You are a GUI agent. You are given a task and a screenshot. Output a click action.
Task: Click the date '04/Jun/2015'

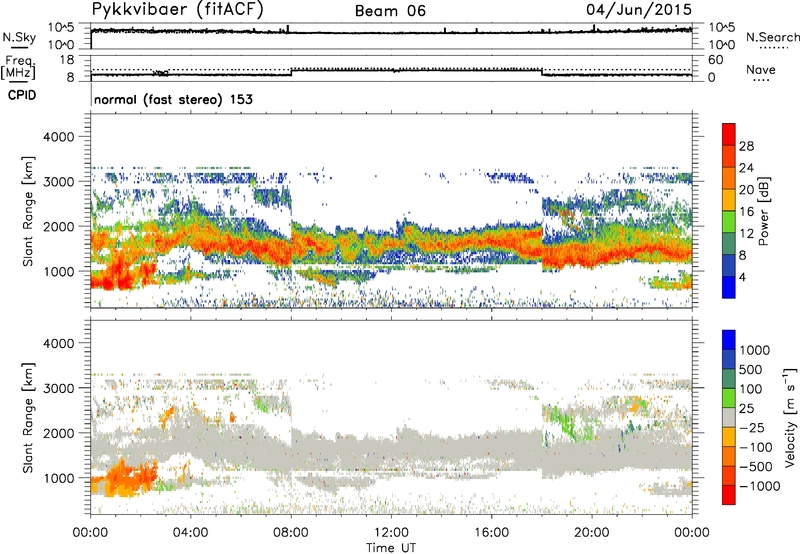pyautogui.click(x=639, y=10)
